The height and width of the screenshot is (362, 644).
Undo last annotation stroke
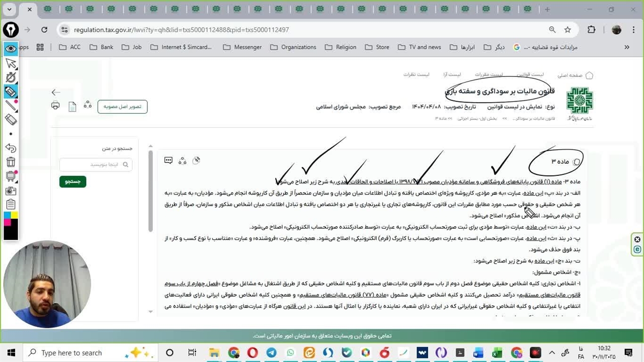[11, 148]
